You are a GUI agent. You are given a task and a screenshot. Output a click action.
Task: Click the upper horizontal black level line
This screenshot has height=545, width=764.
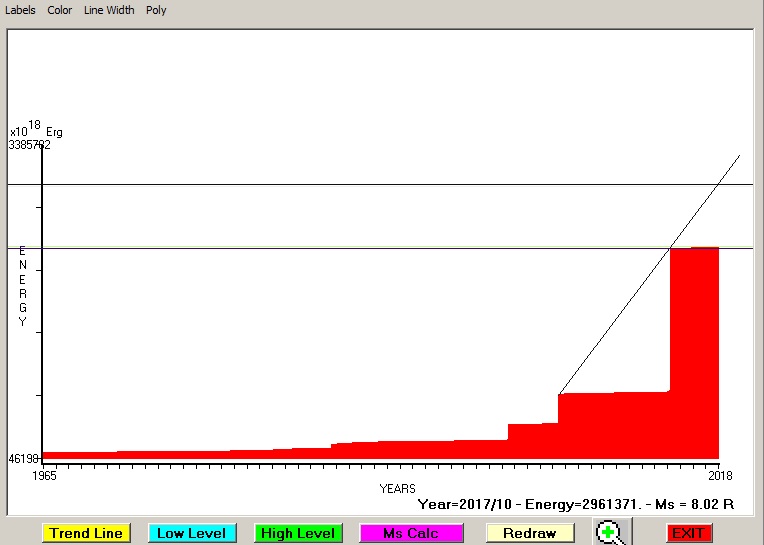pos(380,185)
